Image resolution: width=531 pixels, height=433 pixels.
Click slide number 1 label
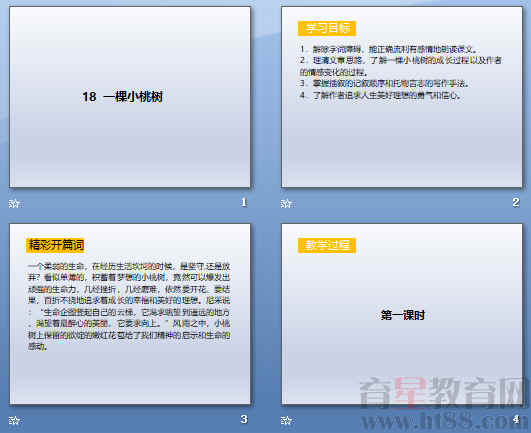point(244,202)
